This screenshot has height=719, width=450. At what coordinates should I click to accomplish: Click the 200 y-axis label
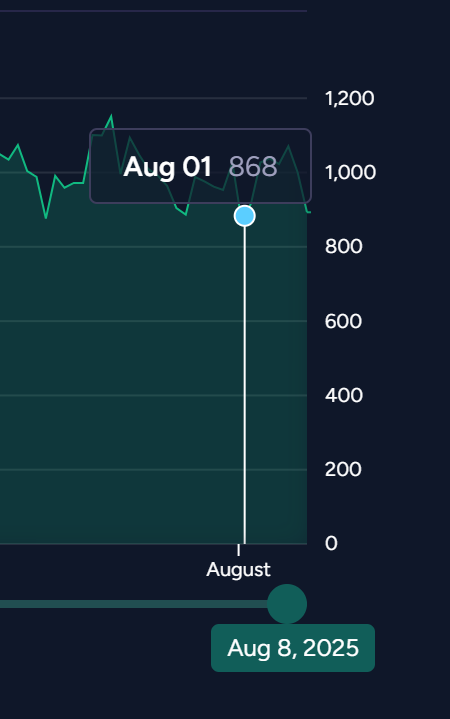click(343, 469)
